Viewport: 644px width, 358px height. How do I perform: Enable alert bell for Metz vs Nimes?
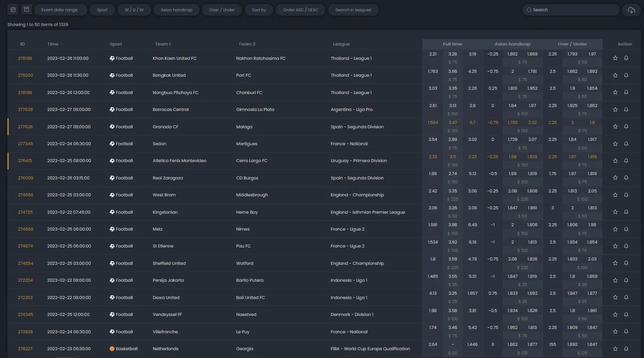coord(626,229)
